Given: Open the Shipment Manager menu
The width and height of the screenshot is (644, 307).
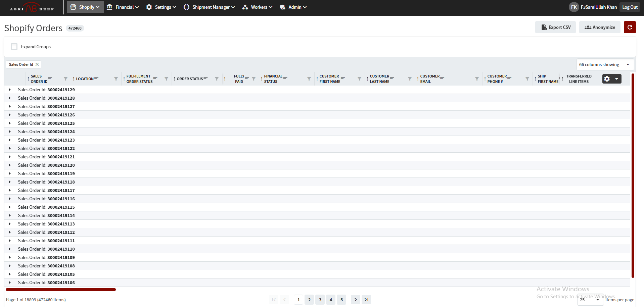Looking at the screenshot, I should click(209, 7).
